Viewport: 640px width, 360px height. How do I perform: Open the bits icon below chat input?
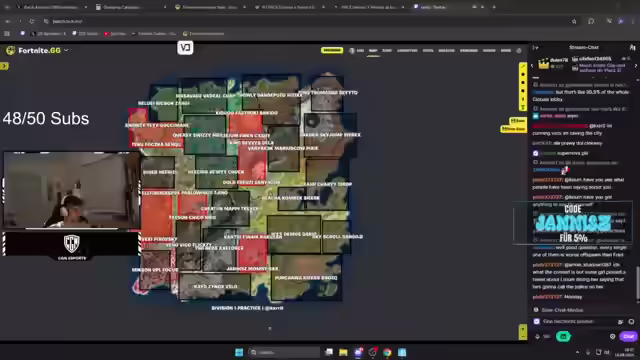537,336
